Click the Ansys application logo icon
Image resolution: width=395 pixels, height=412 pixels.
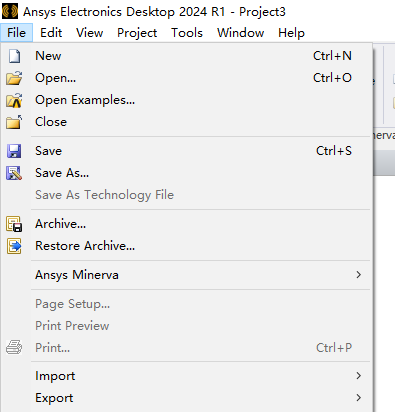click(x=10, y=11)
